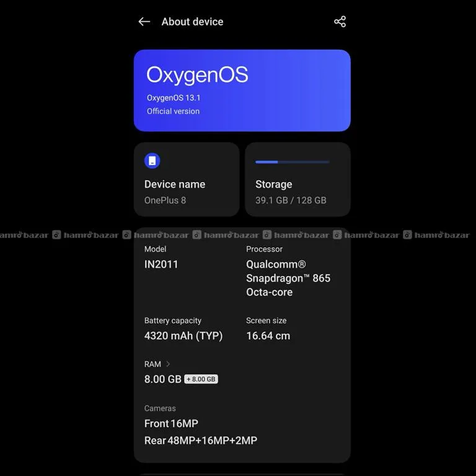Tap the Screen size 16.64 cm entry

coord(268,336)
